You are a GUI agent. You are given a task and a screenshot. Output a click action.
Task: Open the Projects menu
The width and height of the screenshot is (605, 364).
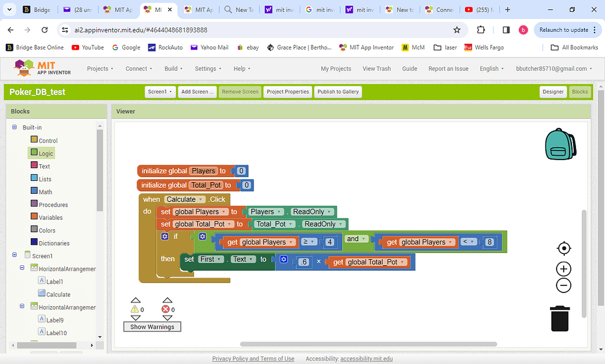[x=100, y=69]
